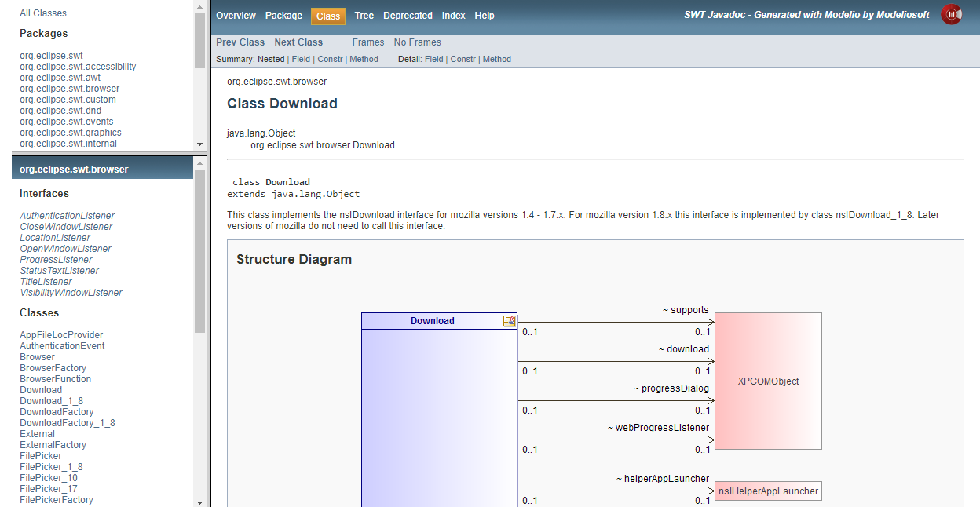Click the XPCOMObject diagram box

coord(768,381)
